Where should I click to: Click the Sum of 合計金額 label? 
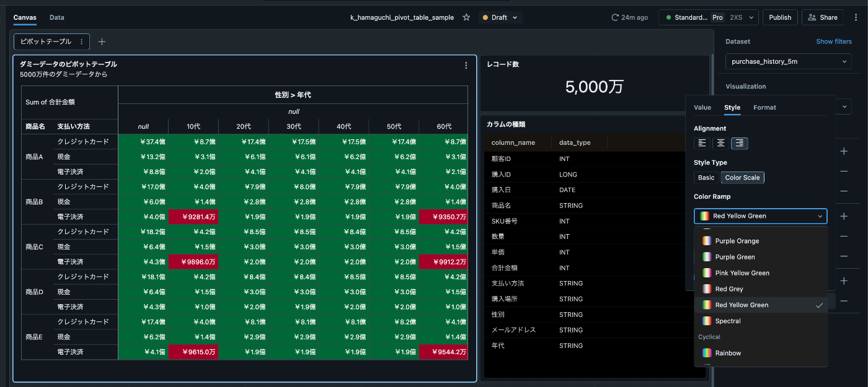click(50, 102)
